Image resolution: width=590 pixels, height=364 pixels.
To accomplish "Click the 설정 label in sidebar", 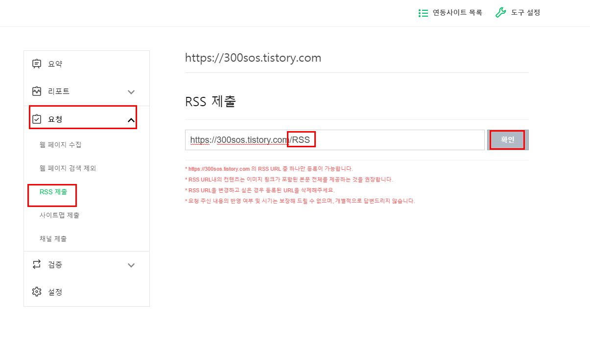I will 55,292.
